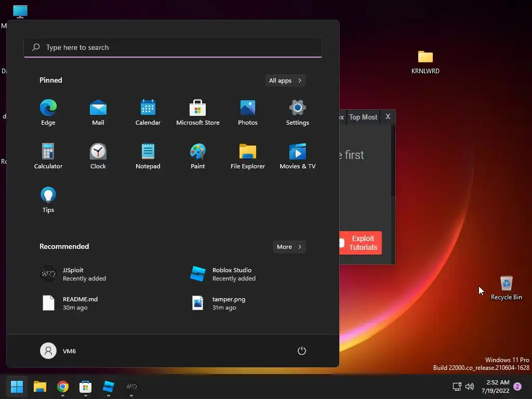Image resolution: width=532 pixels, height=399 pixels.
Task: Open the Movies & TV app
Action: pyautogui.click(x=298, y=156)
